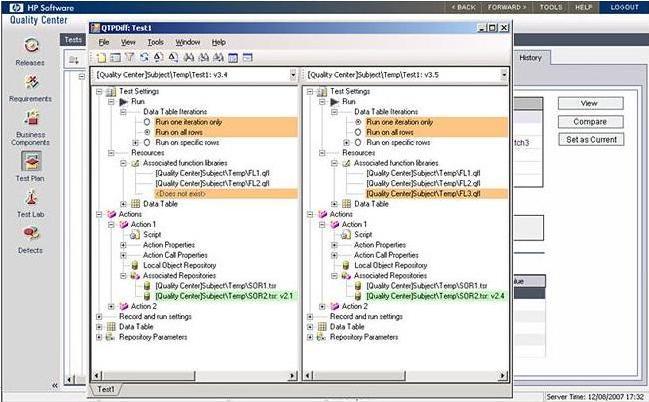Select the Test1 tab at bottom
The image size is (649, 402).
coord(106,389)
